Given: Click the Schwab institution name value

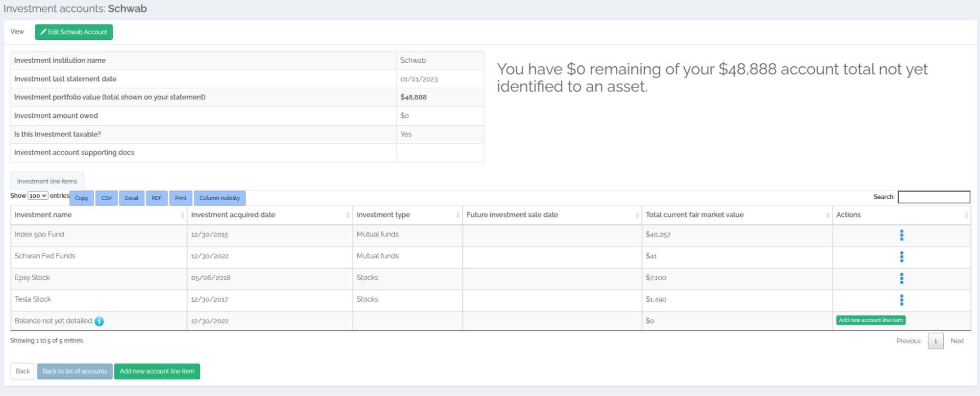Looking at the screenshot, I should (413, 61).
